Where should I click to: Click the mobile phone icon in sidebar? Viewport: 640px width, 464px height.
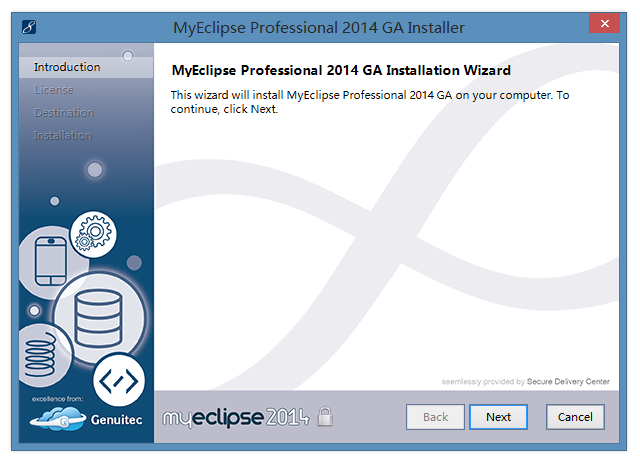pos(51,261)
